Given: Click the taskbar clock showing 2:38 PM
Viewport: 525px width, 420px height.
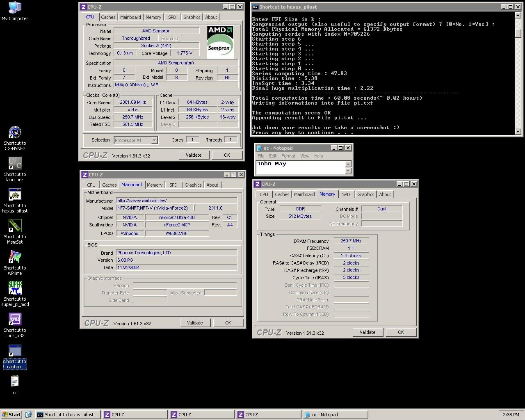Looking at the screenshot, I should (511, 415).
